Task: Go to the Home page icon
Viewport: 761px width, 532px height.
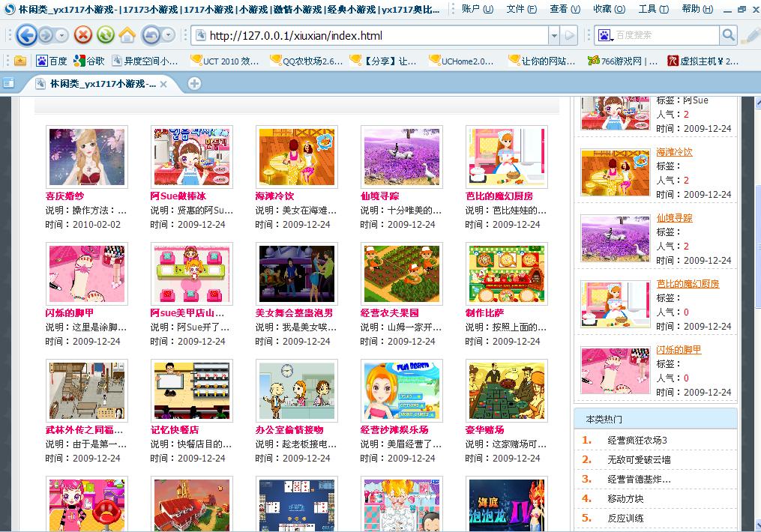Action: point(127,35)
